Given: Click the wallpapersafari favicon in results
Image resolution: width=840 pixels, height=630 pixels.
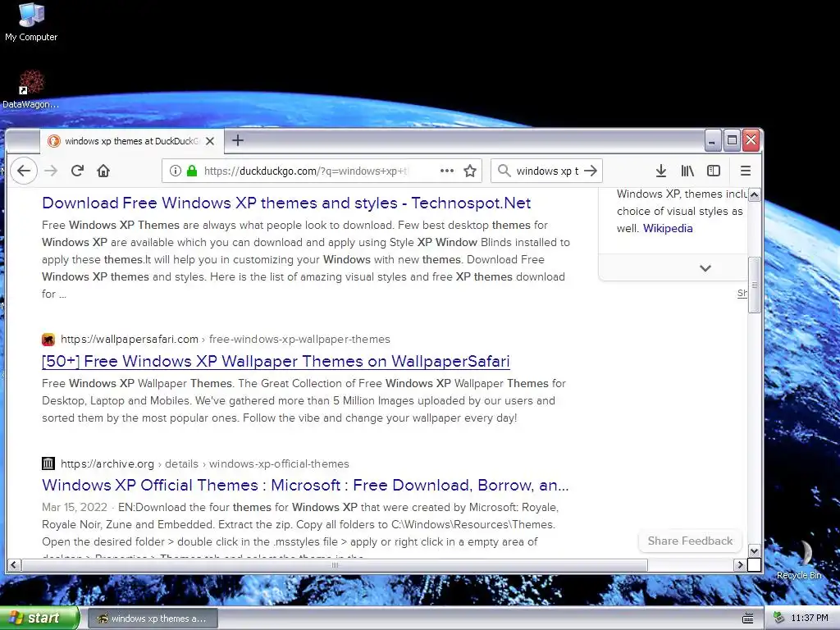Looking at the screenshot, I should point(48,340).
